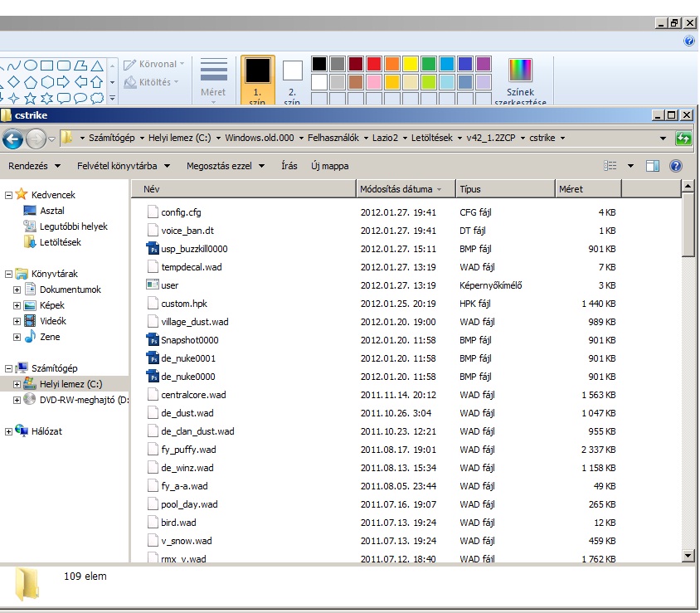Image resolution: width=700 pixels, height=613 pixels.
Task: Pick the pentagon shape in Paint
Action: [31, 82]
